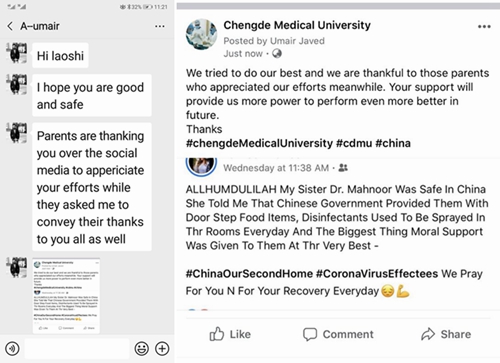Tap the plus attachment icon

(x=162, y=349)
